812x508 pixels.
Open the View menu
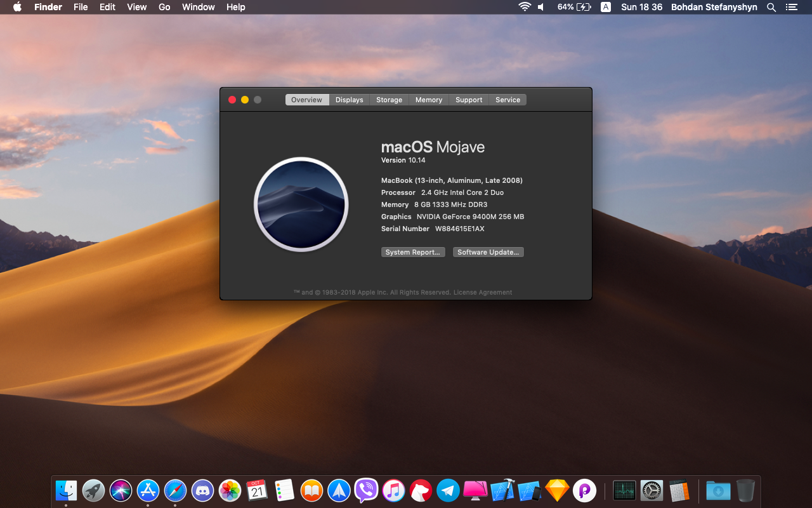click(x=137, y=7)
